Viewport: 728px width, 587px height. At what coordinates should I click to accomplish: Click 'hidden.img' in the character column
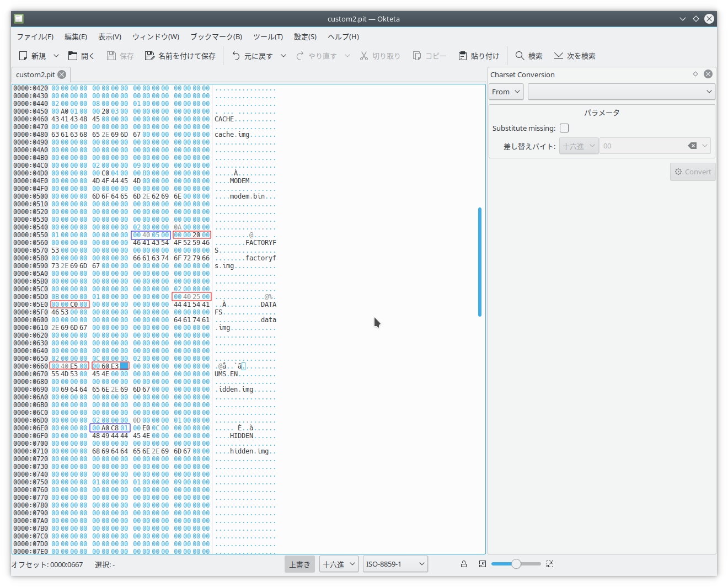249,451
